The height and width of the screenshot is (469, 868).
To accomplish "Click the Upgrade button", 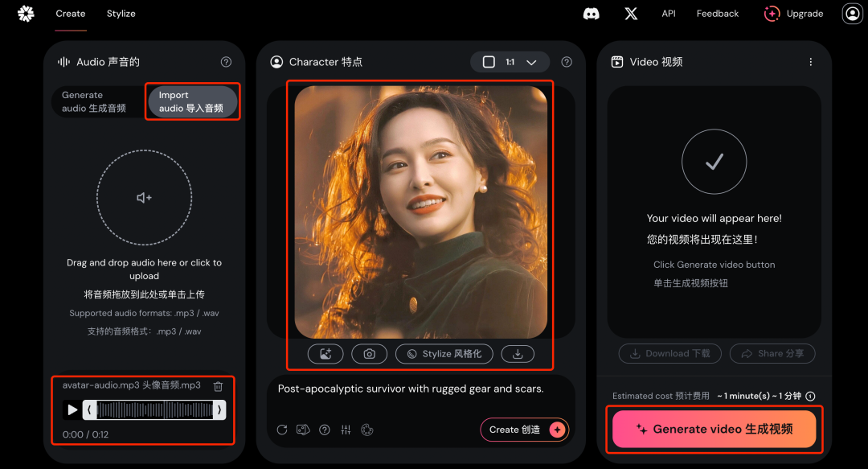I will [x=793, y=14].
